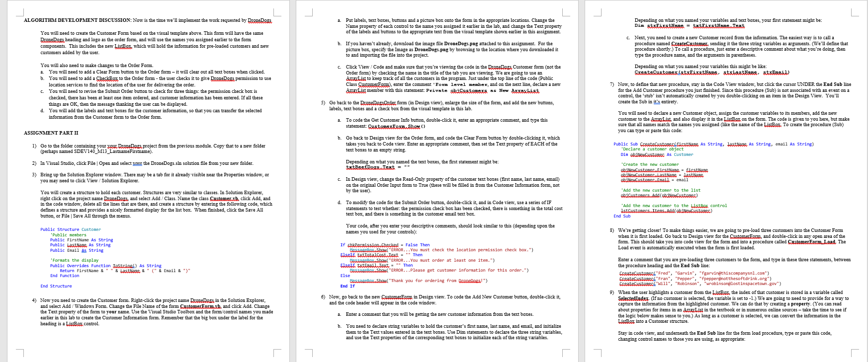
Task: Click 'If chkPermission.Checked = False Then' line
Action: (x=385, y=245)
